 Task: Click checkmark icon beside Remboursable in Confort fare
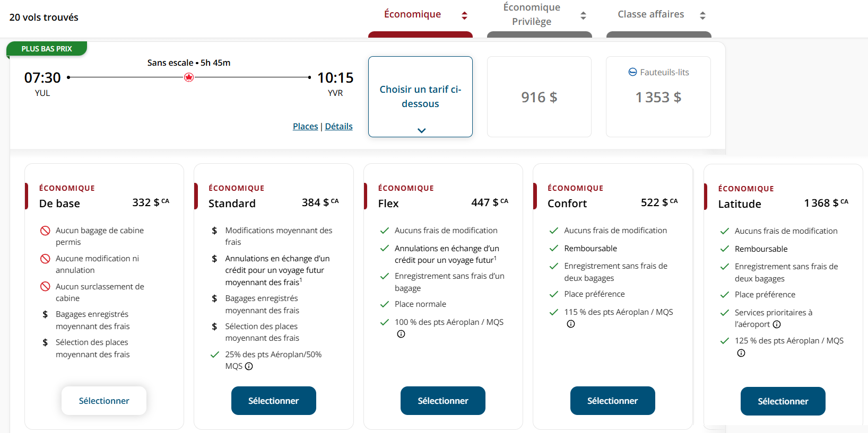(x=553, y=248)
